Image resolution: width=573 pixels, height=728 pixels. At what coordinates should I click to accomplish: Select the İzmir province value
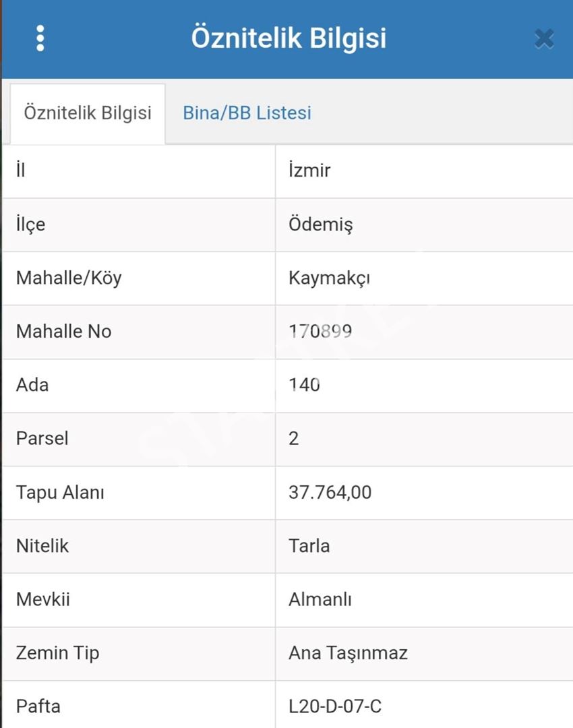(x=309, y=171)
